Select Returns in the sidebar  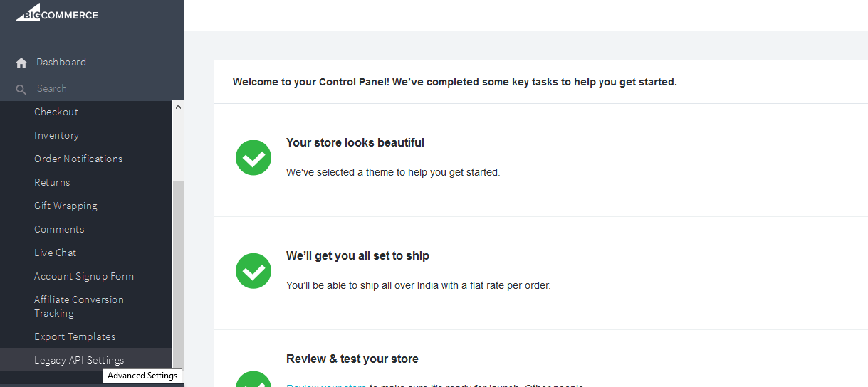tap(52, 182)
